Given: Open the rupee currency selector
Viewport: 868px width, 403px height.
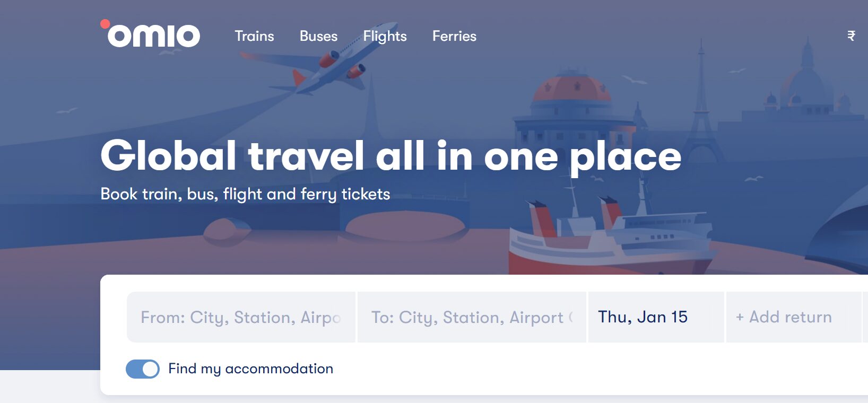Looking at the screenshot, I should (x=851, y=36).
